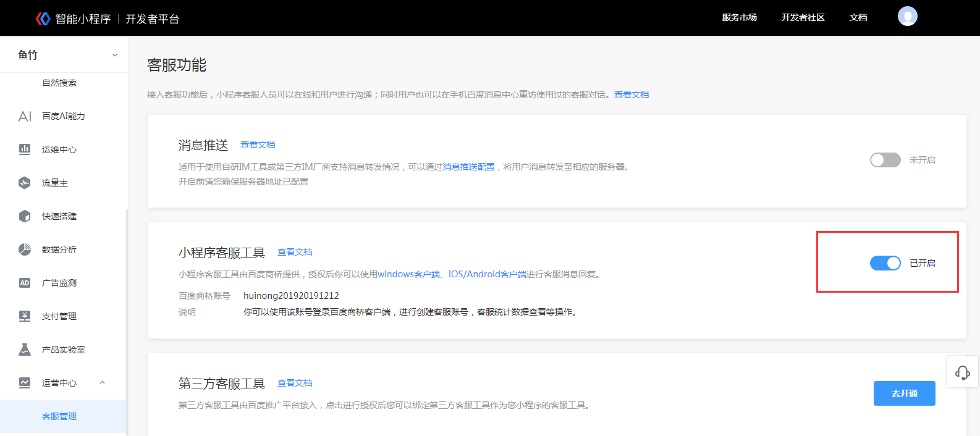This screenshot has height=436, width=980.
Task: Click the 开发者平台 header text
Action: coord(152,19)
